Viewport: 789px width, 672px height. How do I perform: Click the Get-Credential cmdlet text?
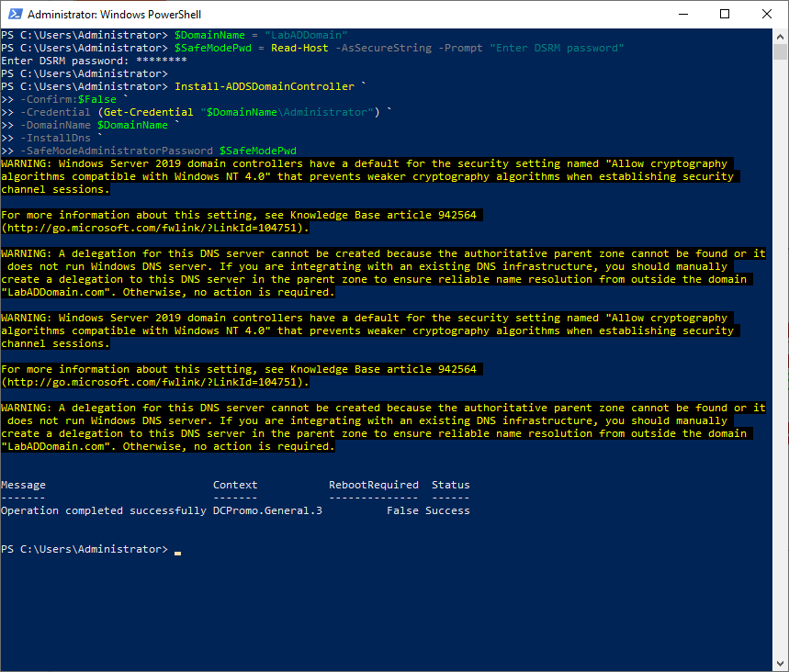148,112
